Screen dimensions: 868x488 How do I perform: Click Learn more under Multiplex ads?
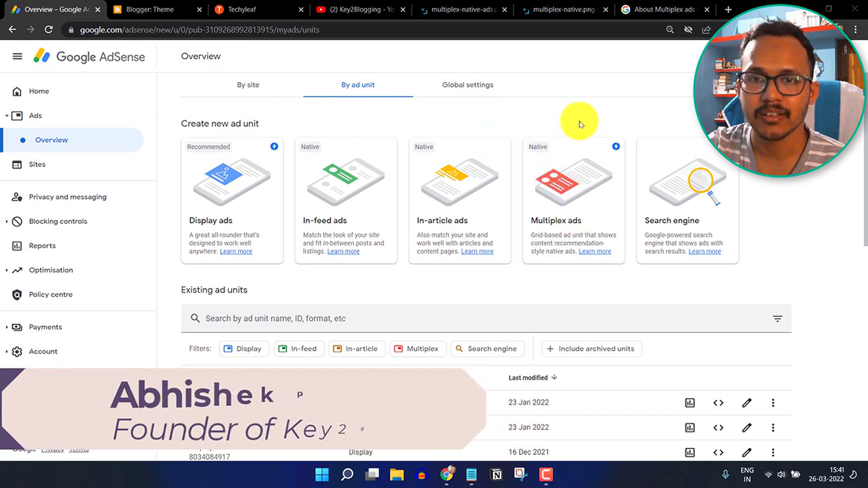(x=595, y=252)
